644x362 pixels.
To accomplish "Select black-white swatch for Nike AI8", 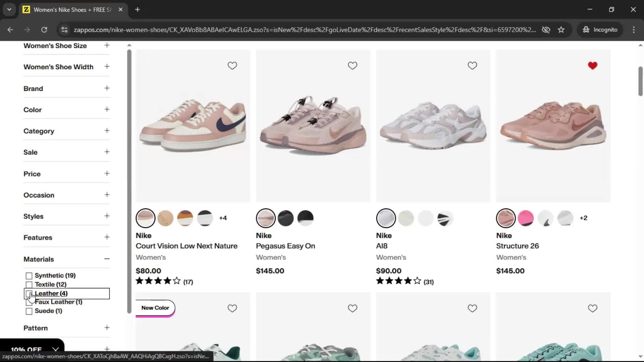I will tap(445, 218).
